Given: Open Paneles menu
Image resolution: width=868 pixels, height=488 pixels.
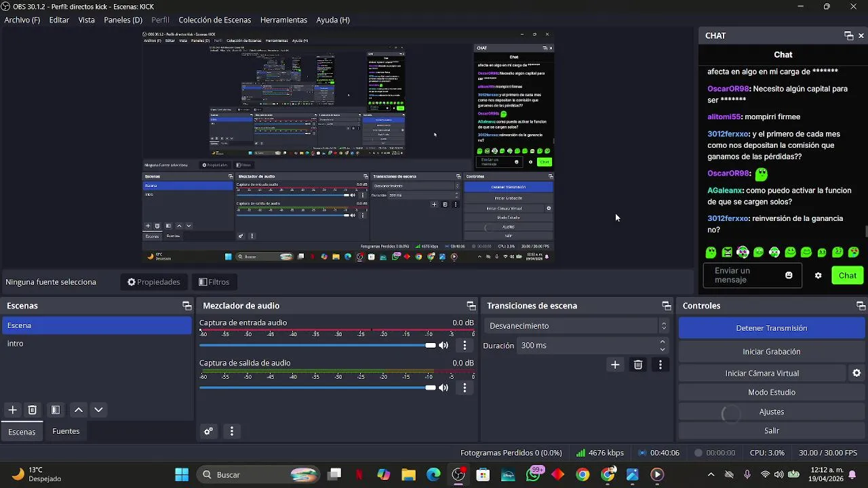Looking at the screenshot, I should [x=123, y=20].
